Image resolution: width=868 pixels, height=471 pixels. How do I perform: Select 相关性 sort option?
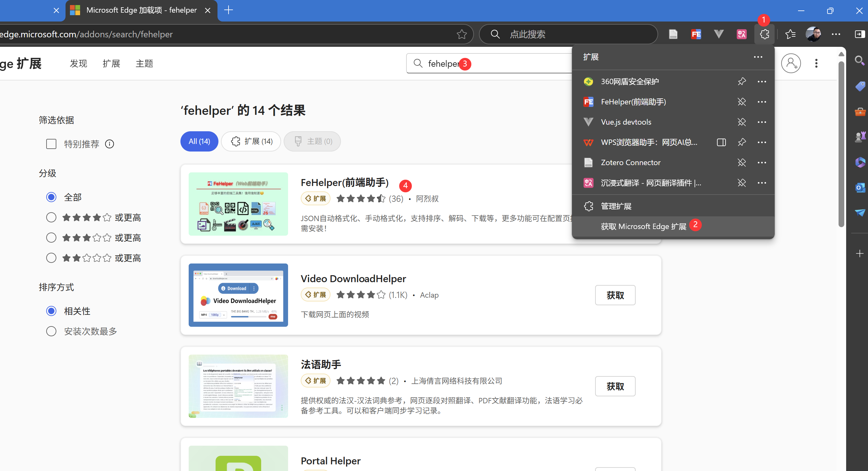51,311
